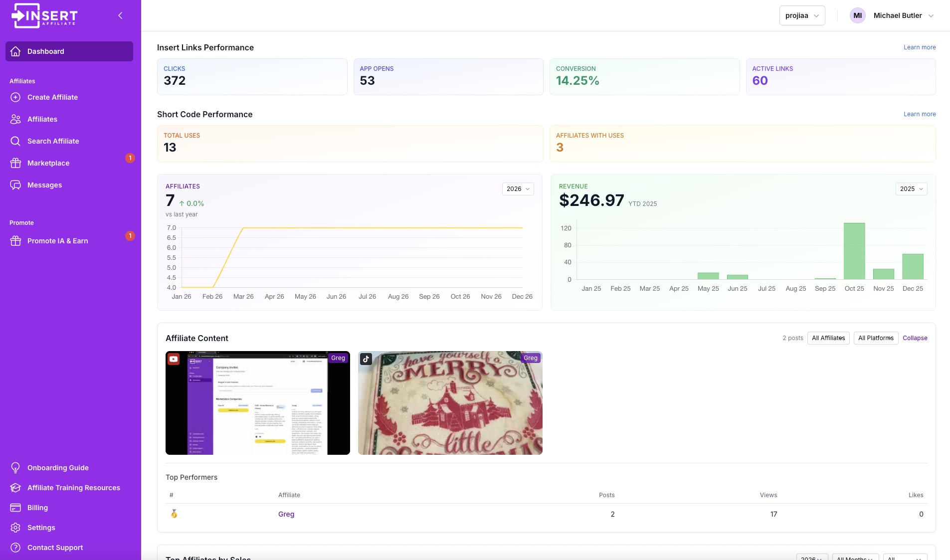The image size is (950, 560).
Task: Click the Nov 25 revenue bar
Action: [x=884, y=274]
